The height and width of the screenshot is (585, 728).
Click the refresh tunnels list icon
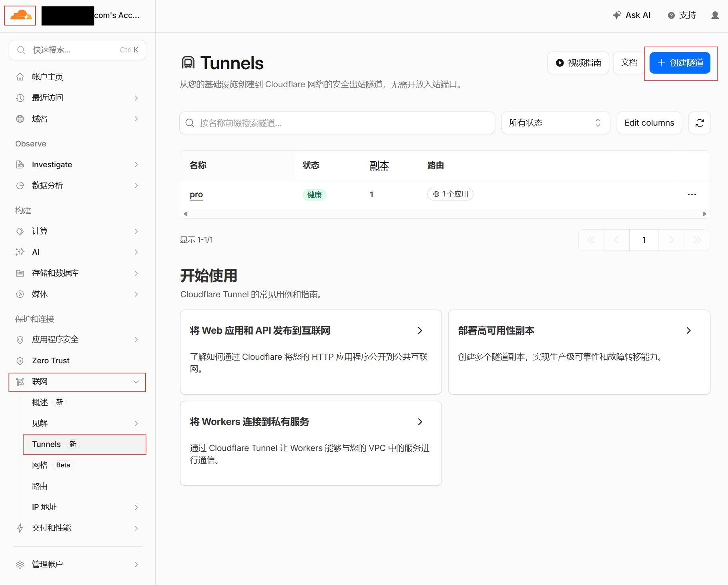pyautogui.click(x=699, y=123)
